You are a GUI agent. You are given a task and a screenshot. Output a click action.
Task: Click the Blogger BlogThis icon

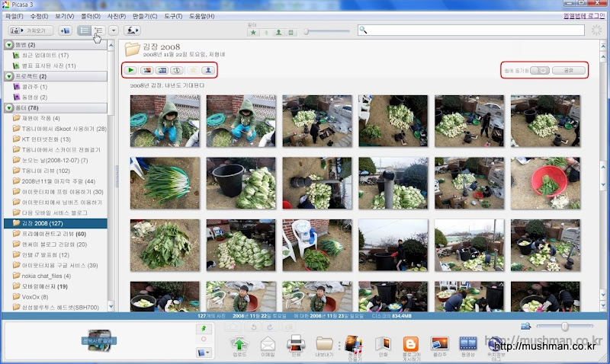coord(411,348)
